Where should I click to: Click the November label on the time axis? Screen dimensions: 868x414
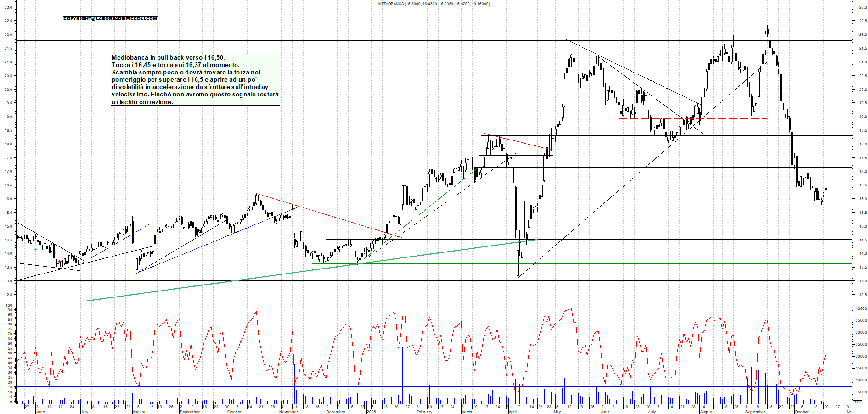[x=288, y=412]
